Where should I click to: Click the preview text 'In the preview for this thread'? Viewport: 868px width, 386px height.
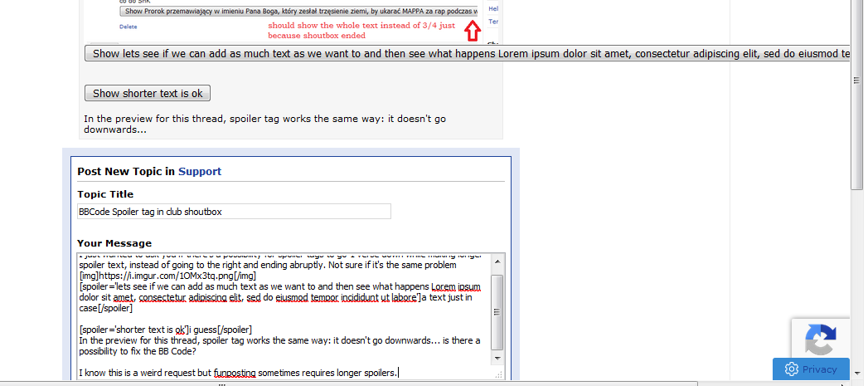(x=264, y=125)
